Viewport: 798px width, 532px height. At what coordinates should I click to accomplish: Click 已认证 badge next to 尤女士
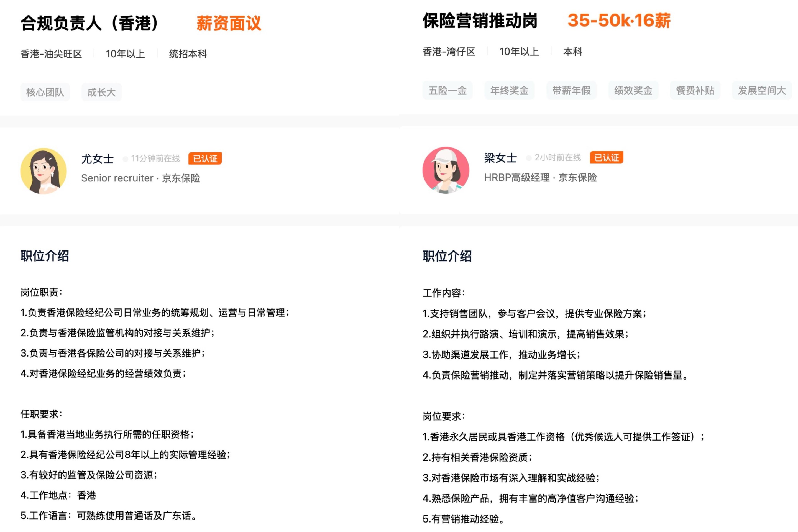tap(205, 158)
